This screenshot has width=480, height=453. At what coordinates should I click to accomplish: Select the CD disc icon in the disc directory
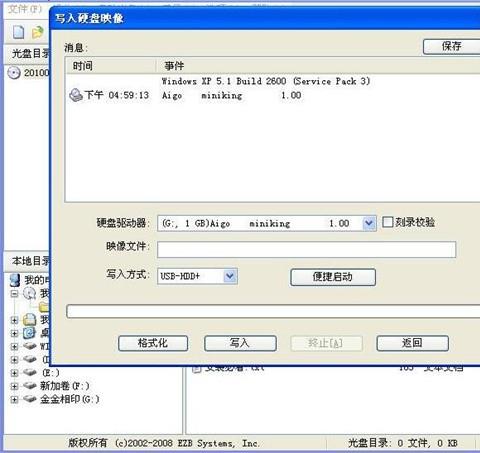point(14,73)
